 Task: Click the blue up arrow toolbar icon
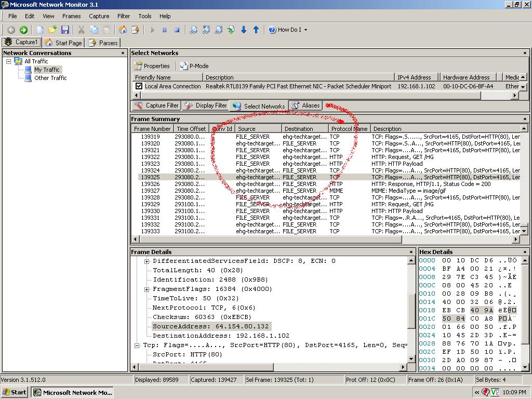256,30
